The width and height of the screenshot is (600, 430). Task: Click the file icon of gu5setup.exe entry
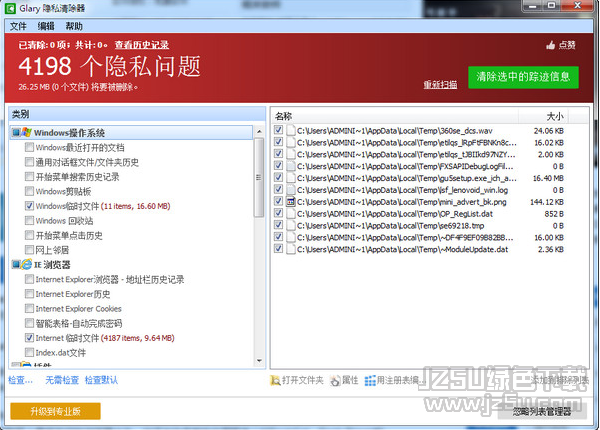tap(291, 178)
